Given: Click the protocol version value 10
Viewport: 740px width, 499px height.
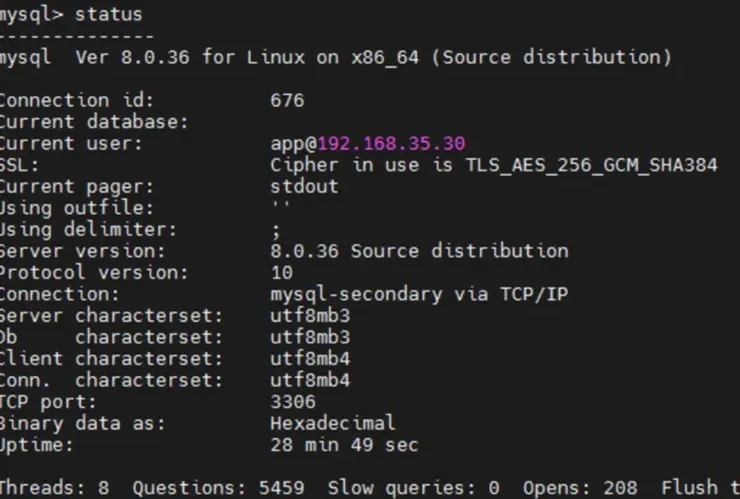Looking at the screenshot, I should click(x=282, y=272).
